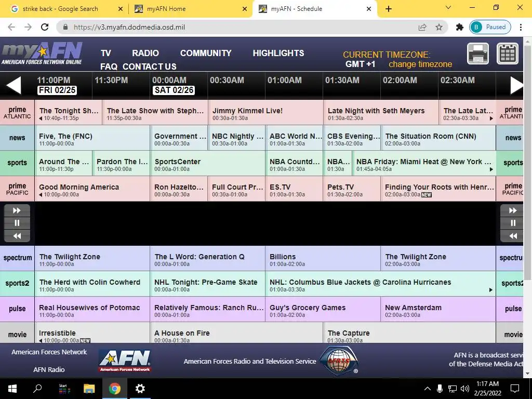Advance the timeline with the right arrow
The height and width of the screenshot is (399, 532).
click(517, 85)
